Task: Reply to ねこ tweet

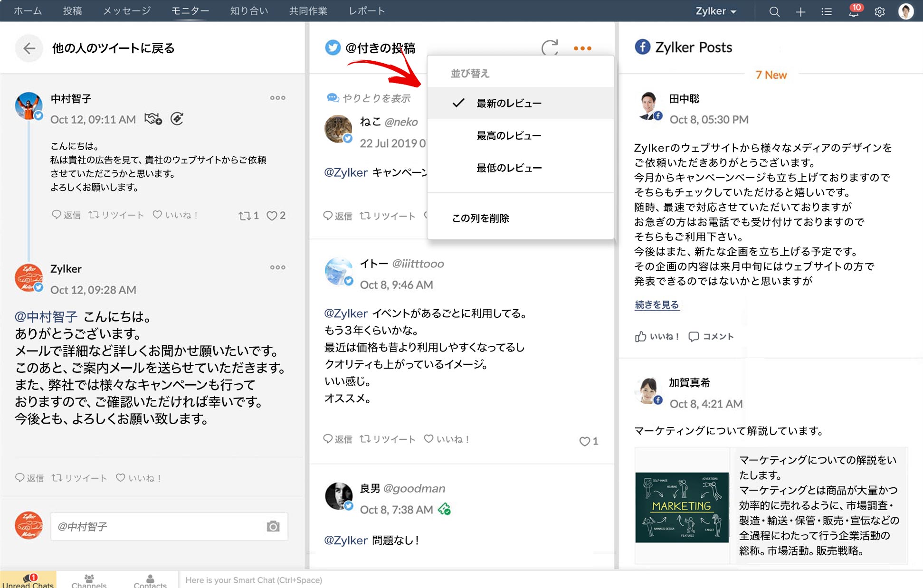Action: pos(338,216)
